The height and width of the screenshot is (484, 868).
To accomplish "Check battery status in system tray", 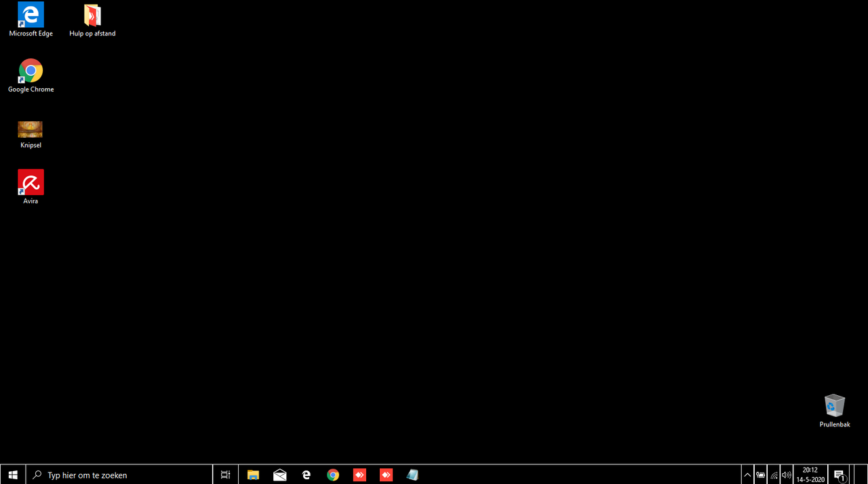I will [761, 475].
